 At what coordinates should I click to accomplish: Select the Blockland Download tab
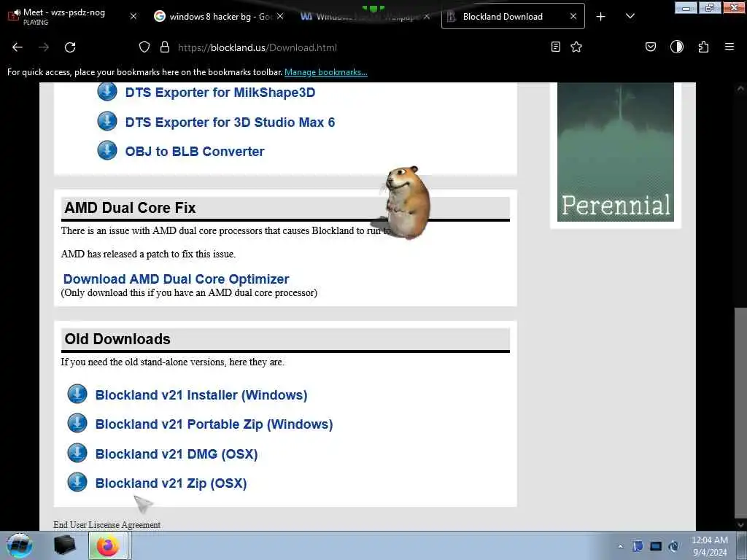(x=513, y=17)
